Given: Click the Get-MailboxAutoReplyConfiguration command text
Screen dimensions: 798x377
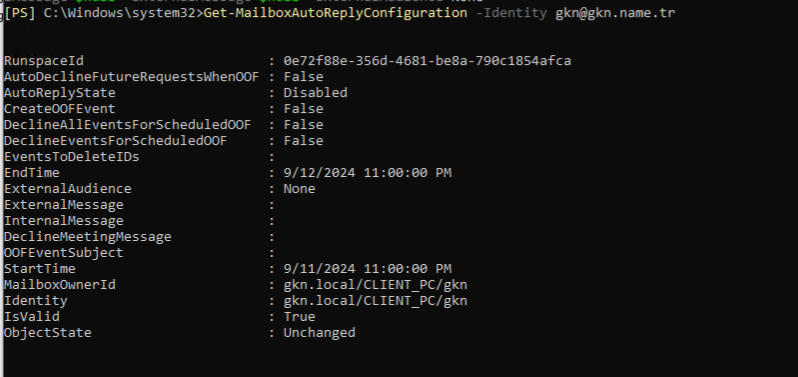Looking at the screenshot, I should coord(335,13).
